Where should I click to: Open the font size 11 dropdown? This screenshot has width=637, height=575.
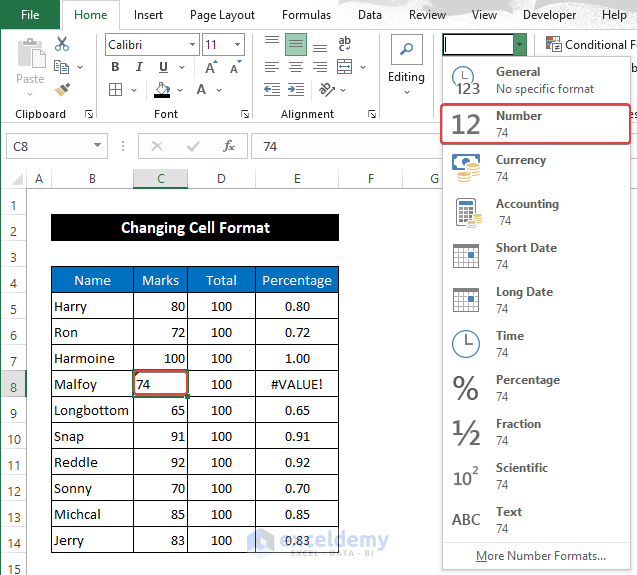[237, 44]
